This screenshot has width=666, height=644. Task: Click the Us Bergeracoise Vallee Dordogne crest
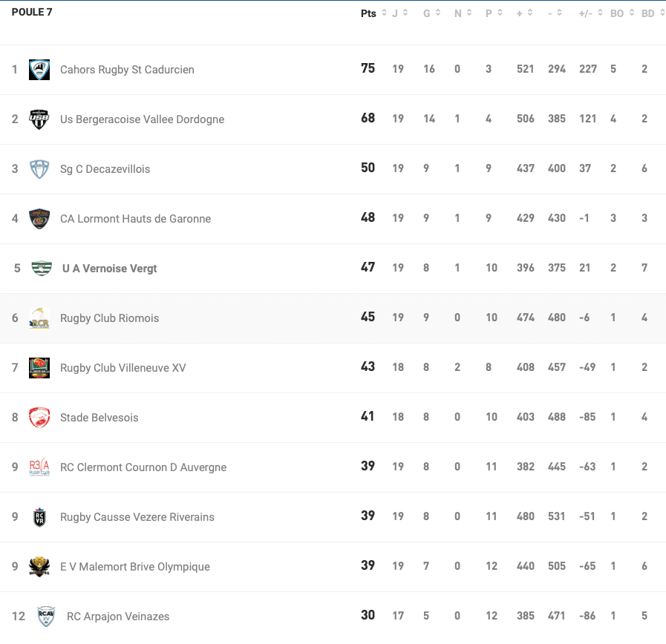pyautogui.click(x=39, y=119)
